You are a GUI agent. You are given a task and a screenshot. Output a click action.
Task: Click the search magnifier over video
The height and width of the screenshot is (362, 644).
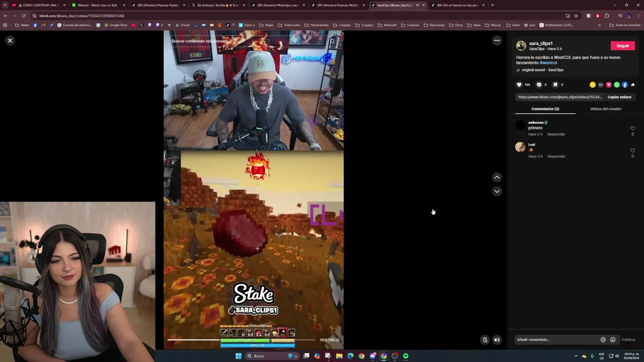(333, 41)
